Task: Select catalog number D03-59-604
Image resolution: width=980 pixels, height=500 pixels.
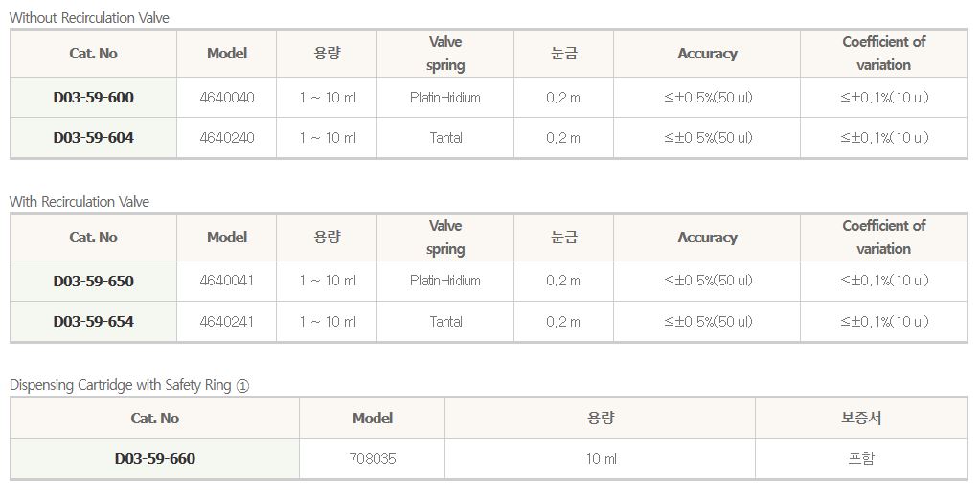Action: [94, 138]
